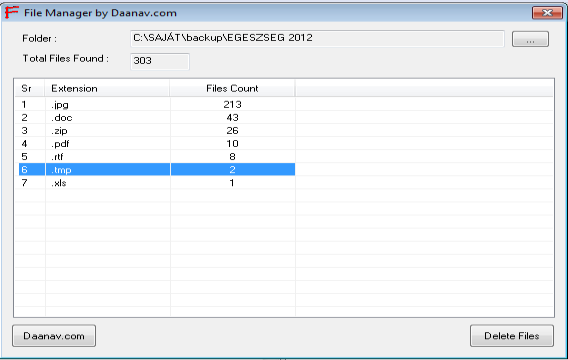Open folder browser with the ... button

pos(530,39)
